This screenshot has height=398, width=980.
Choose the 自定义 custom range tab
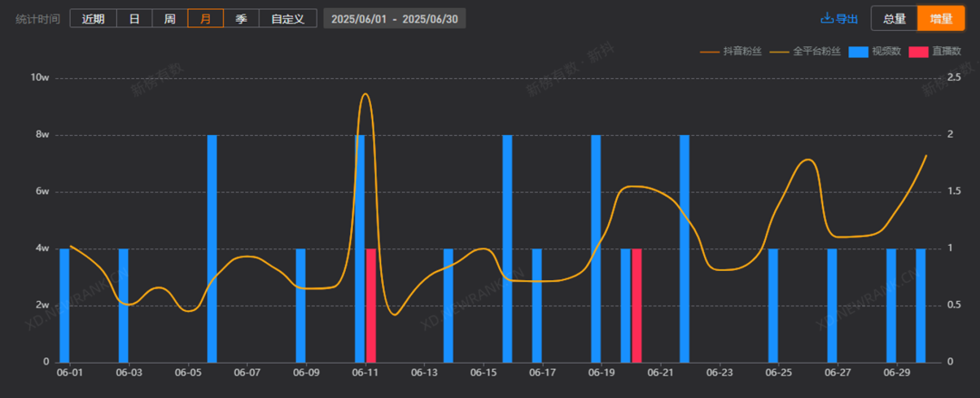point(288,19)
